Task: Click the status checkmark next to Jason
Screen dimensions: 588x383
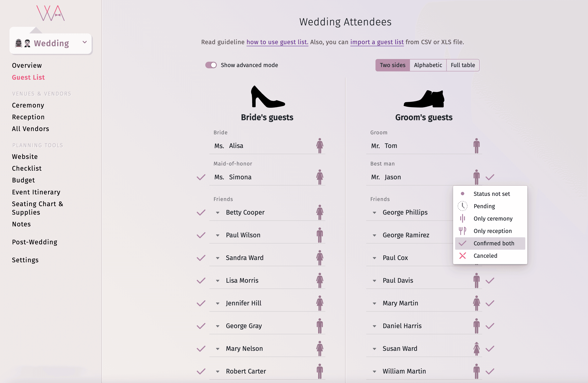Action: (x=490, y=177)
